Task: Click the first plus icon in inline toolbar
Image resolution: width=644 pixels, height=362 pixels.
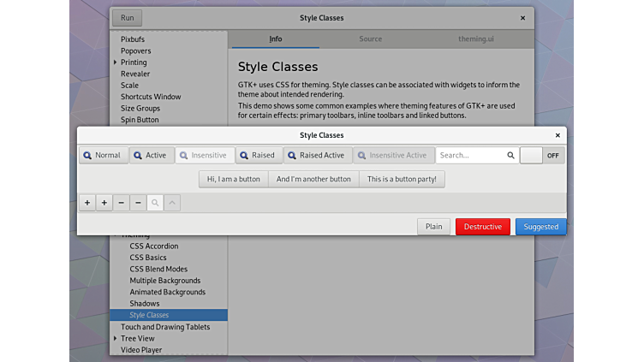Action: click(x=87, y=203)
